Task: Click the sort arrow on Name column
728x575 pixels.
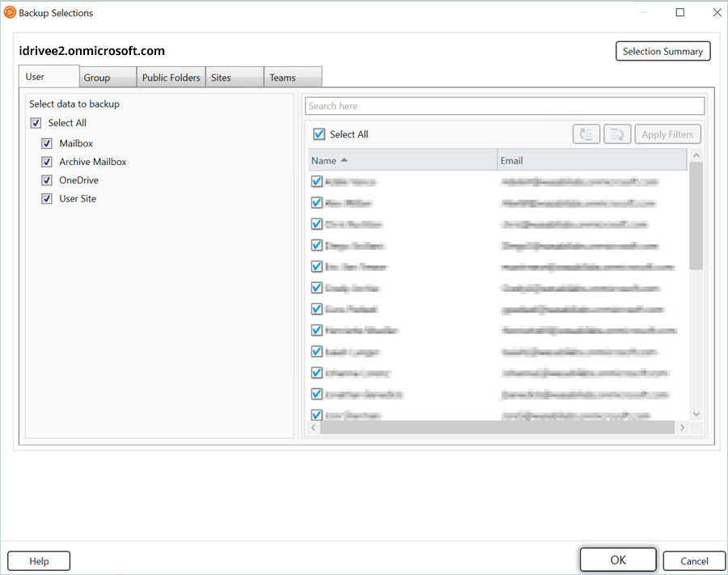Action: click(x=345, y=160)
